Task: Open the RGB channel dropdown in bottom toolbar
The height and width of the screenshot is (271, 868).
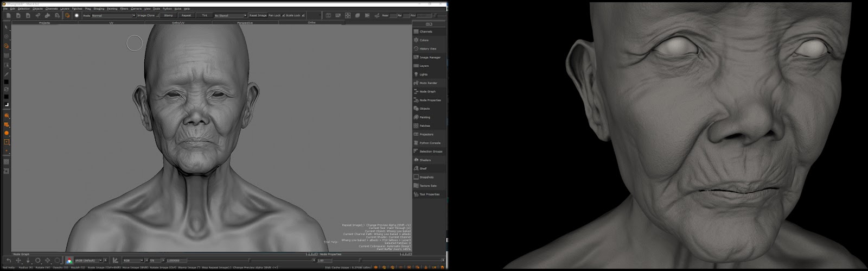Action: click(x=133, y=260)
